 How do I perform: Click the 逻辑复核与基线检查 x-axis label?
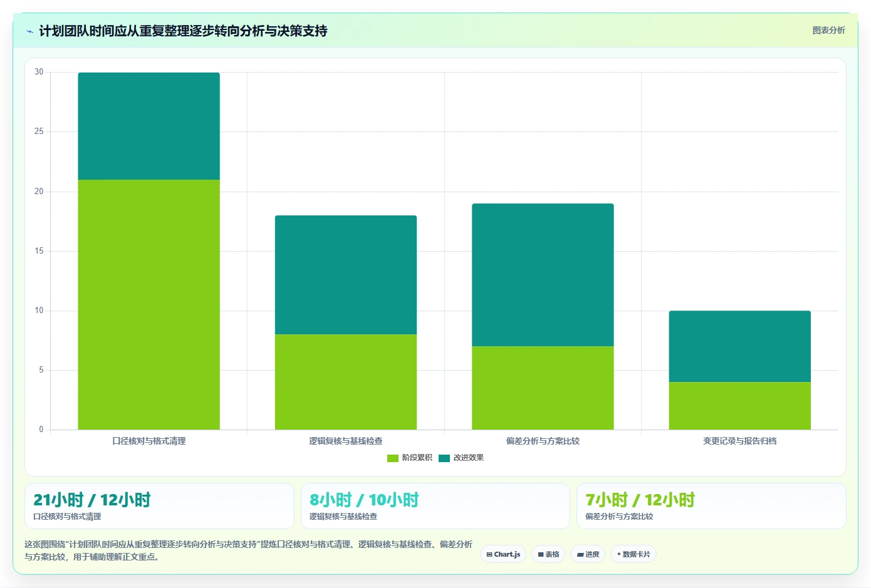point(346,441)
